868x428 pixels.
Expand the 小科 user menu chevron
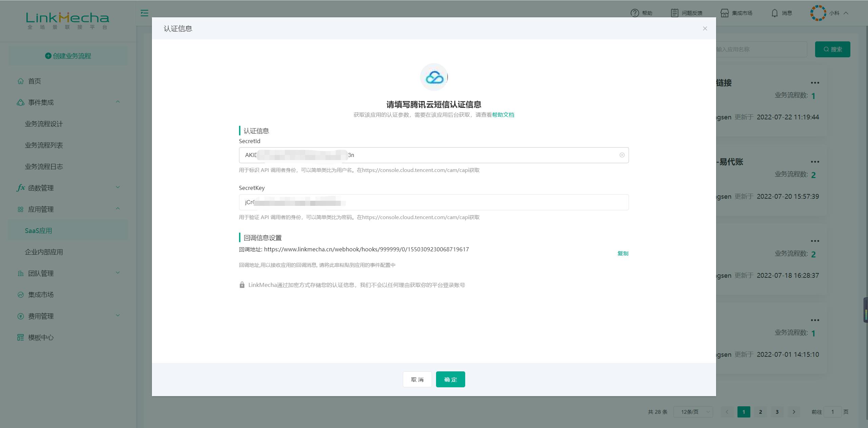846,13
